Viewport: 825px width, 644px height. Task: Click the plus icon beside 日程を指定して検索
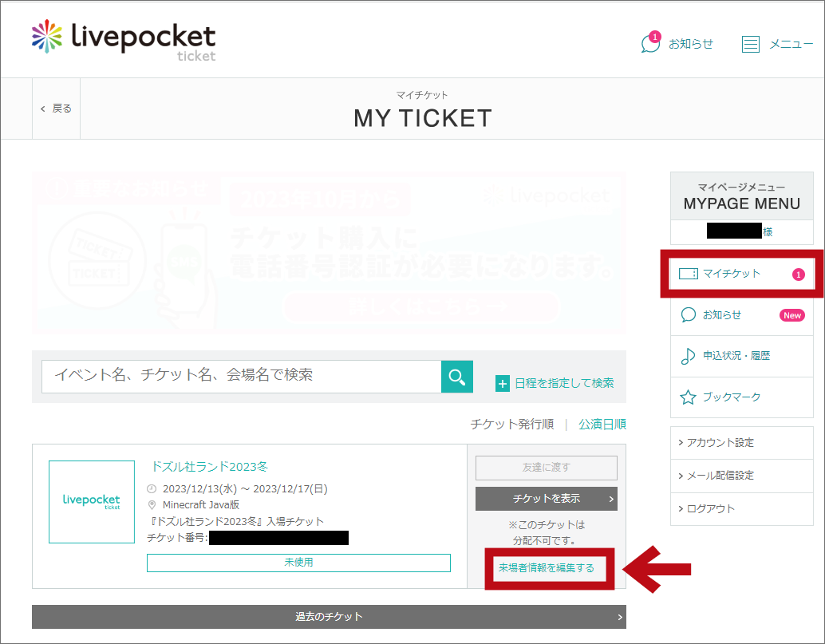click(503, 384)
